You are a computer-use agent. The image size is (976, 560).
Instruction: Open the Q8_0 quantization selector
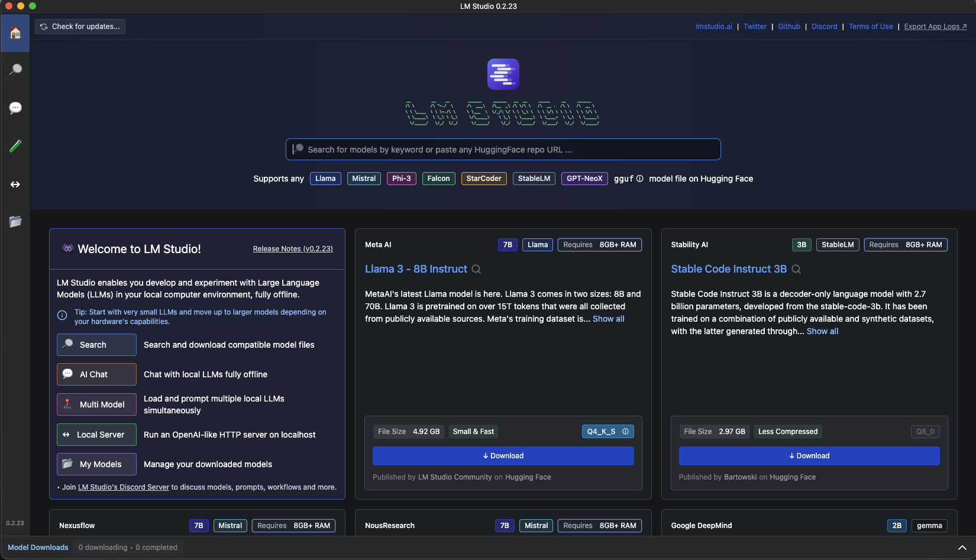(925, 432)
